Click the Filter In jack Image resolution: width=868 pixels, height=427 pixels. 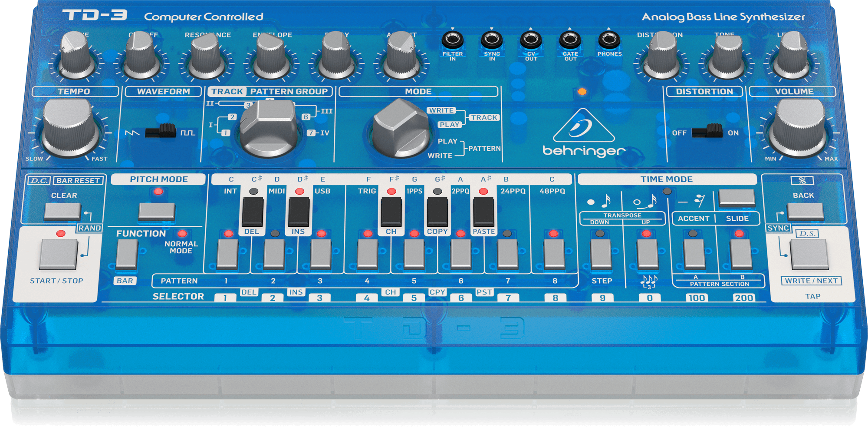[452, 40]
